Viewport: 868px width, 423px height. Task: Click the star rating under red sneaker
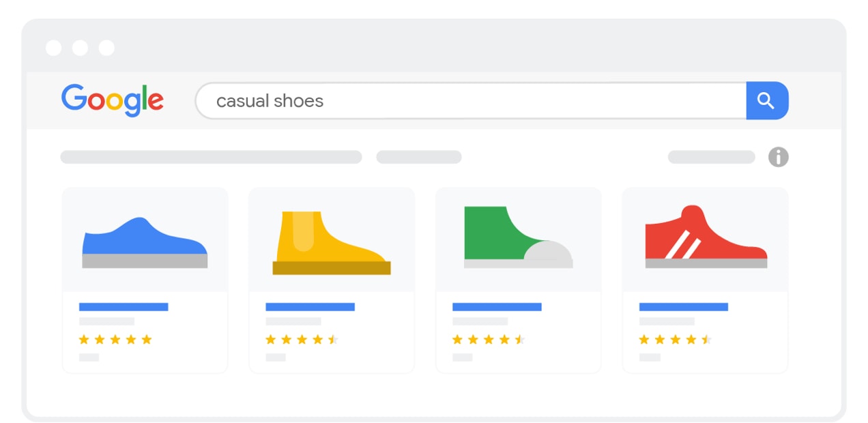coord(676,339)
